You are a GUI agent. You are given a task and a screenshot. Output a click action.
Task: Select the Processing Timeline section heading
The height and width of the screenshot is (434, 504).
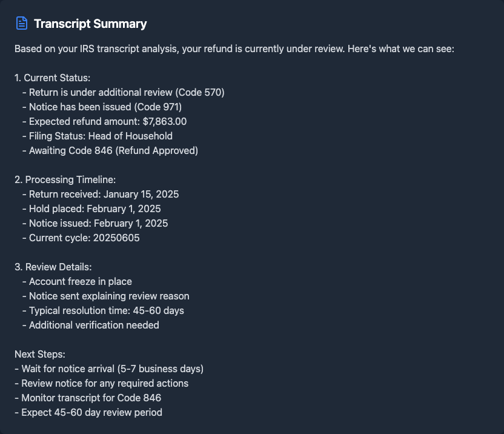(x=65, y=179)
